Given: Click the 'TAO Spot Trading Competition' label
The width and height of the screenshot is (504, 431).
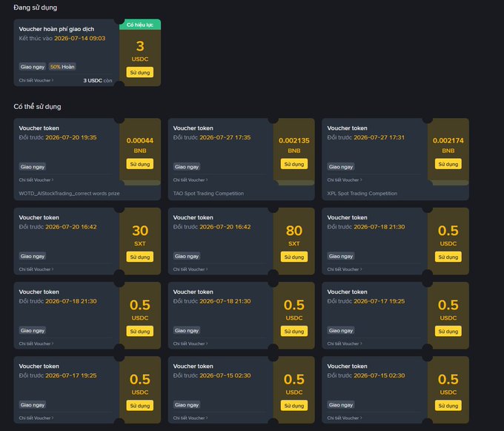Looking at the screenshot, I should [208, 194].
